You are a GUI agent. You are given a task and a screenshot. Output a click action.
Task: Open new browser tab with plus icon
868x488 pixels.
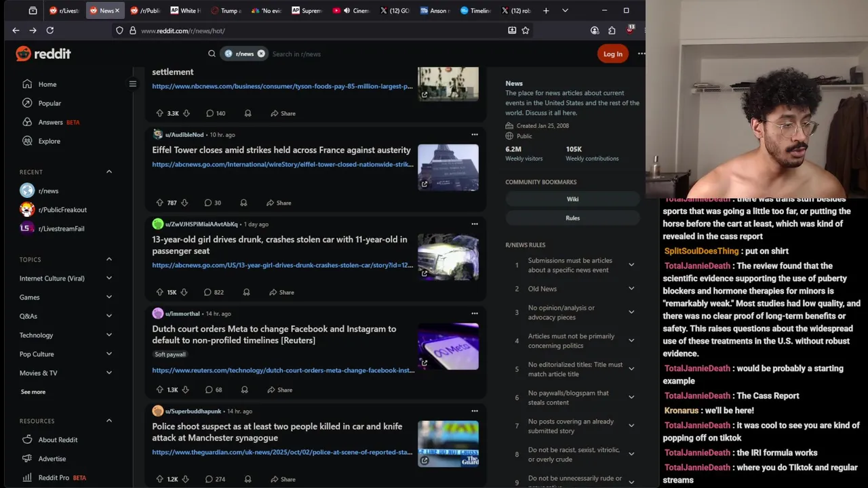(x=546, y=10)
